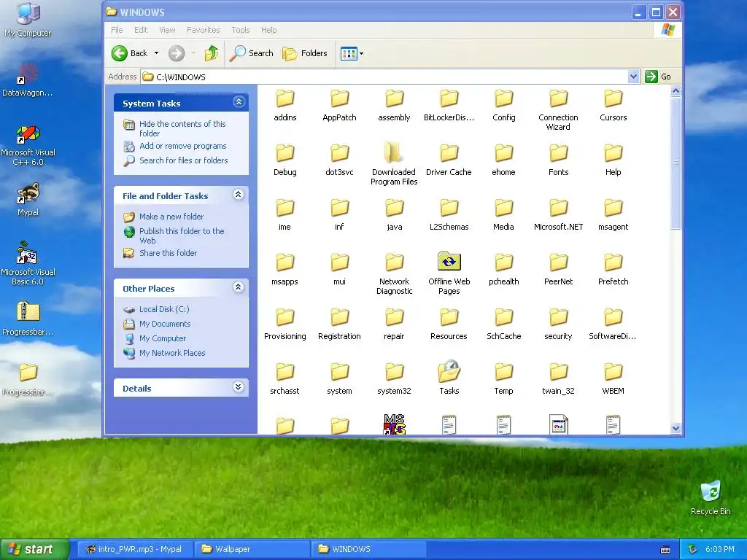
Task: Go to My Computer in Other Places
Action: (x=163, y=338)
